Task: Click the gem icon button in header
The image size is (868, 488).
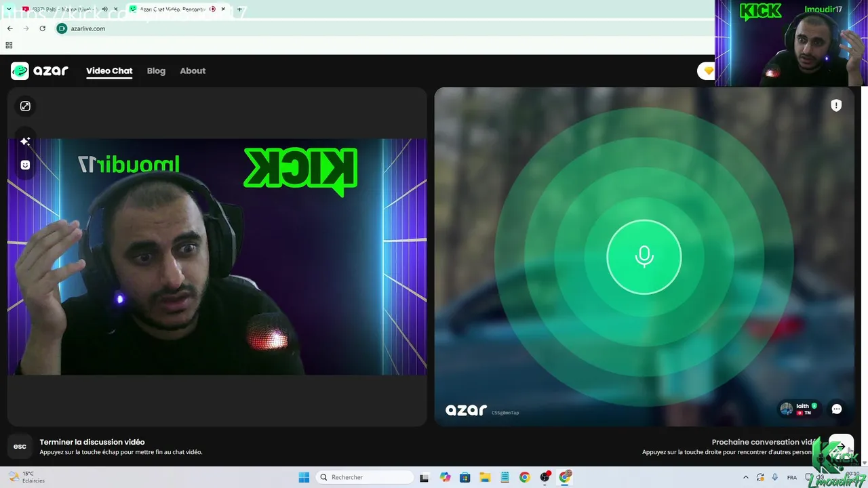Action: (x=708, y=70)
